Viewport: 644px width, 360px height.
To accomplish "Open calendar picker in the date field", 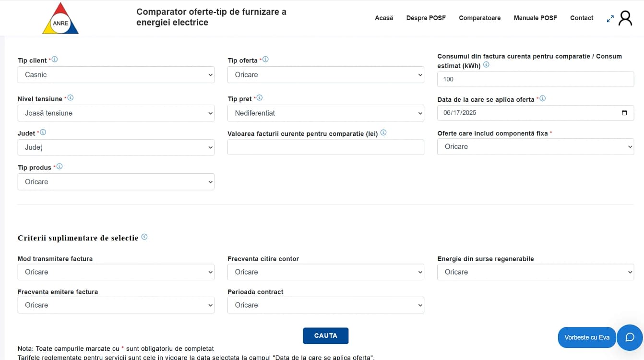I will 624,113.
